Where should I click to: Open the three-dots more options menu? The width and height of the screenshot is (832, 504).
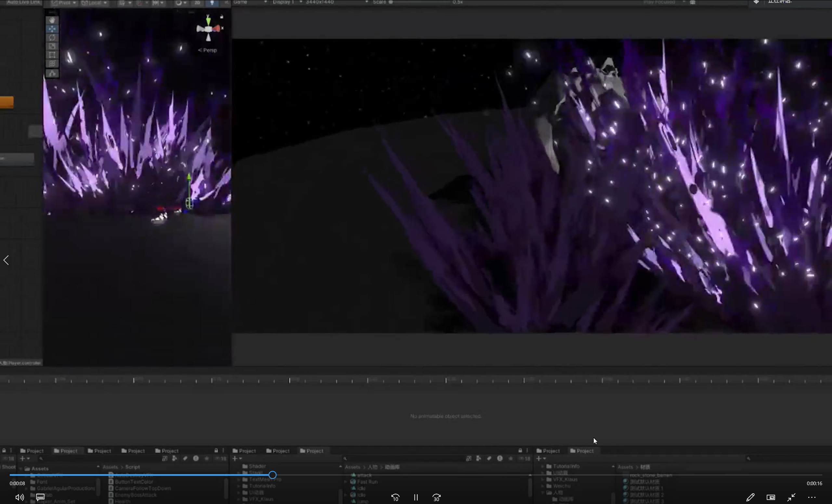point(812,497)
